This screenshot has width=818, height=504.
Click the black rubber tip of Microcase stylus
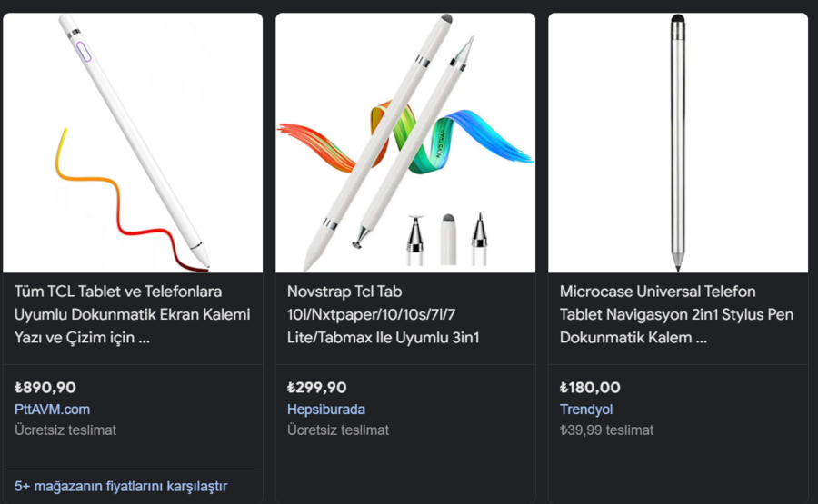678,20
